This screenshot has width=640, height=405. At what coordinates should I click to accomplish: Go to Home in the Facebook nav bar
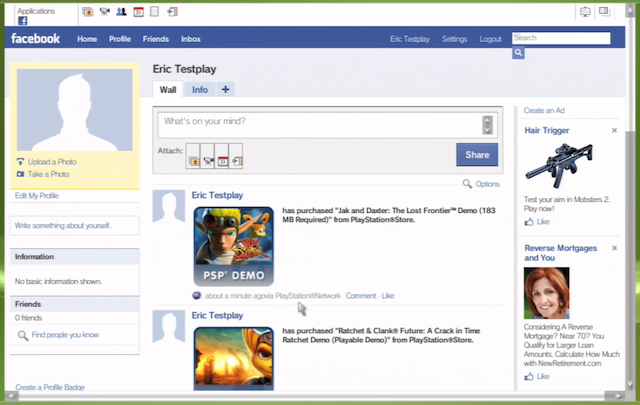(87, 39)
